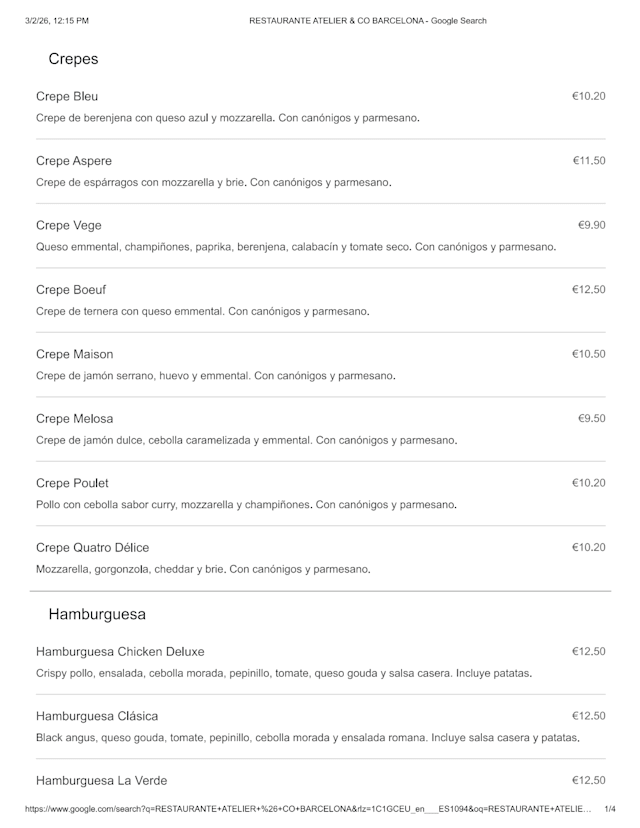Open the Crepe Vege entry
The height and width of the screenshot is (828, 640).
(x=69, y=225)
